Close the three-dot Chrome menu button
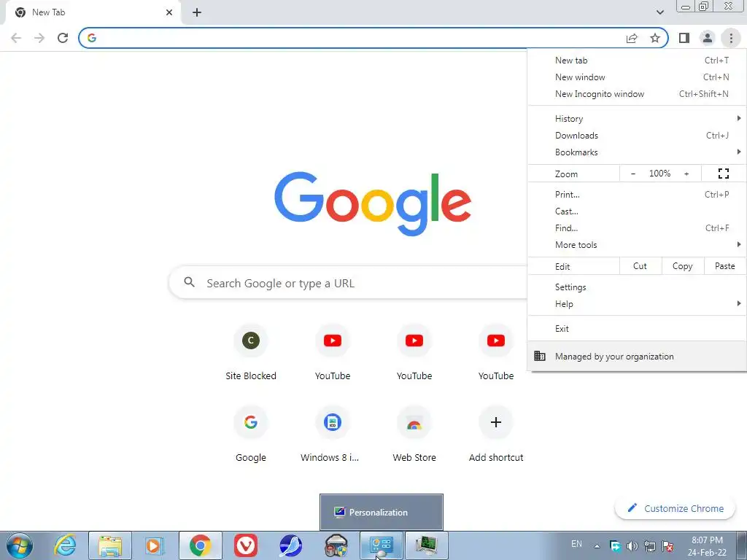This screenshot has height=560, width=747. point(731,38)
